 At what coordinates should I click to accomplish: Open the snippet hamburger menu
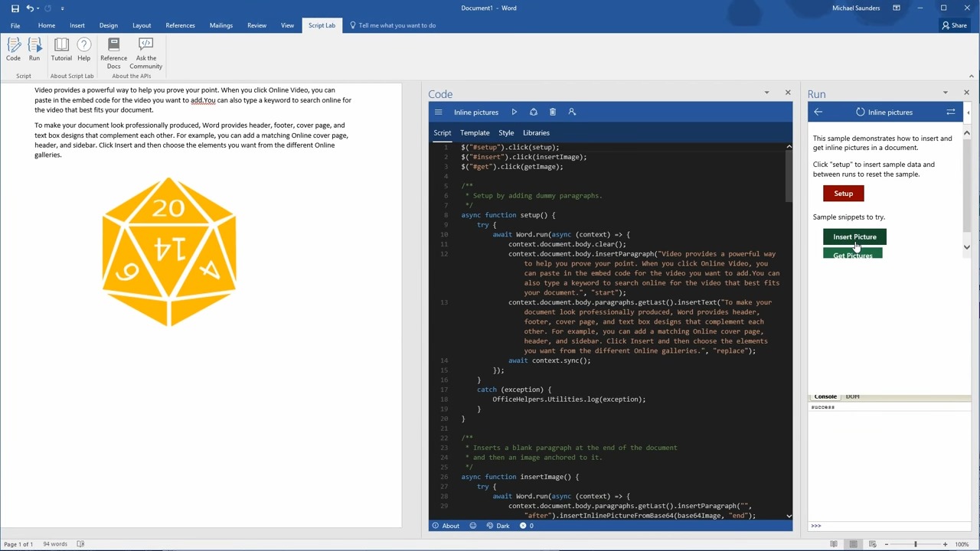[x=438, y=112]
